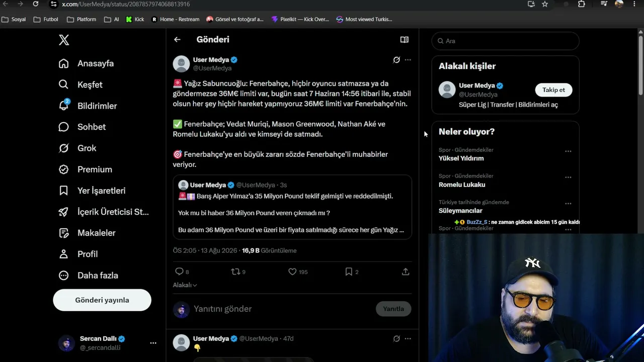Viewport: 644px width, 362px height.
Task: Open more options for Romelu Lukaku trend
Action: tap(568, 177)
